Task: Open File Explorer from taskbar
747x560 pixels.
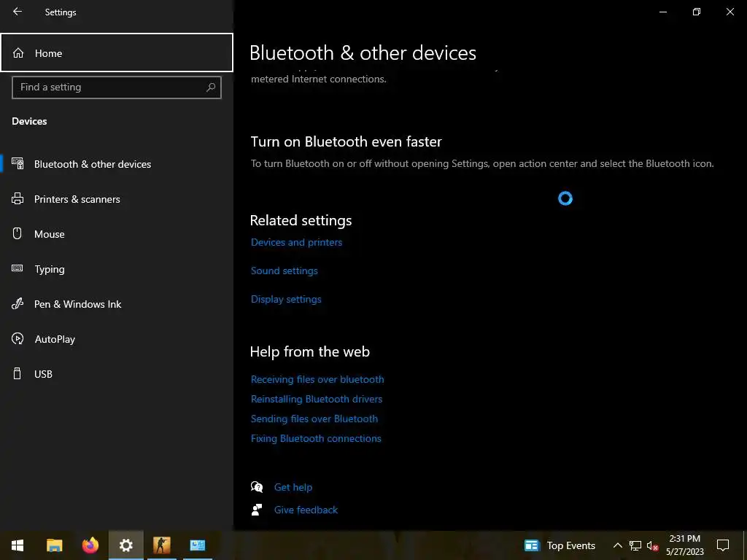Action: click(54, 545)
